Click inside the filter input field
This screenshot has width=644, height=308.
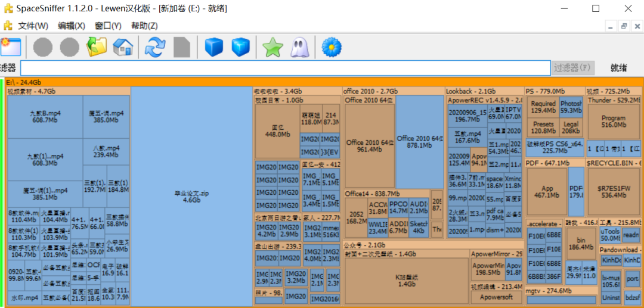tap(286, 68)
